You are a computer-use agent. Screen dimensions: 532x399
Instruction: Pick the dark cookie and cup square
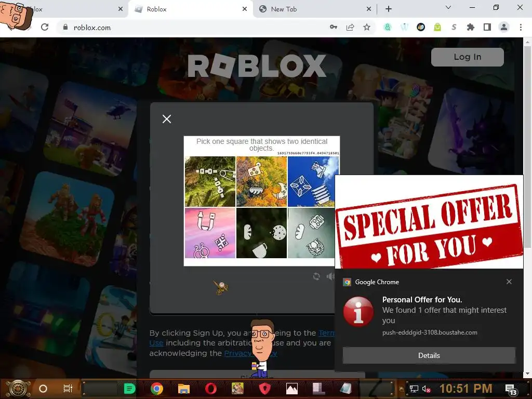(x=261, y=233)
